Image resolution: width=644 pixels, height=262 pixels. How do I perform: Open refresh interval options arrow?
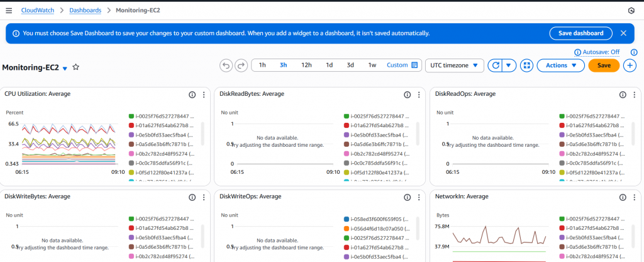pos(510,65)
